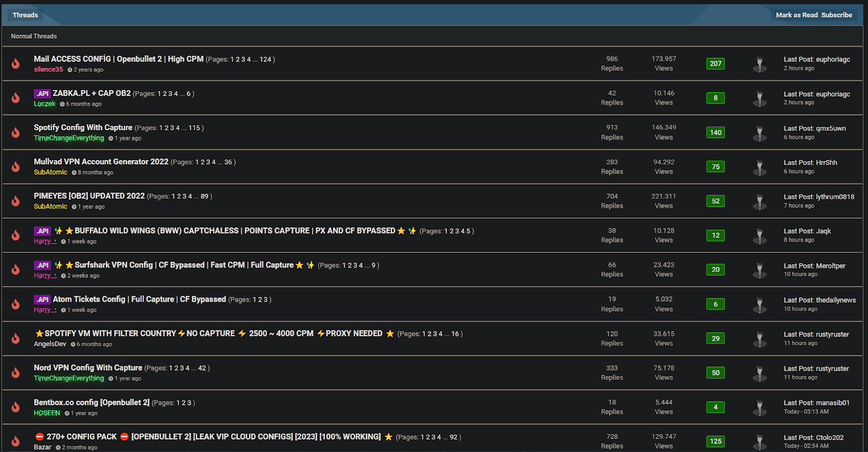Click Mark as Read in the header

pyautogui.click(x=796, y=15)
